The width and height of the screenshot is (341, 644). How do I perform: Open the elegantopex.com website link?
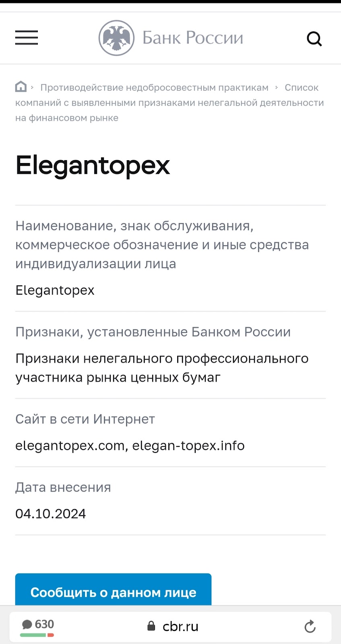69,446
